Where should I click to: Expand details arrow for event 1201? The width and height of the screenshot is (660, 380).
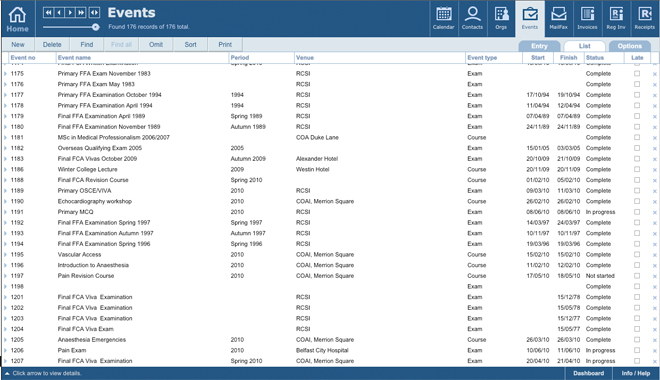click(x=5, y=297)
